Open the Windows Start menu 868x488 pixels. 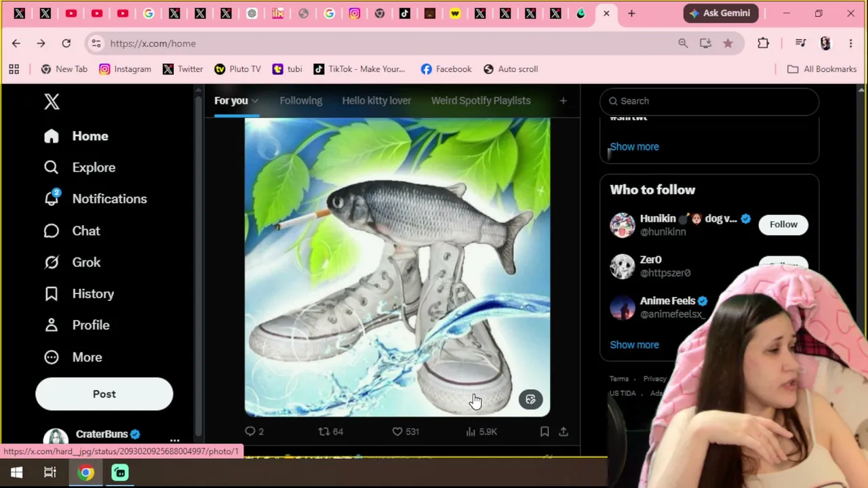tap(16, 472)
